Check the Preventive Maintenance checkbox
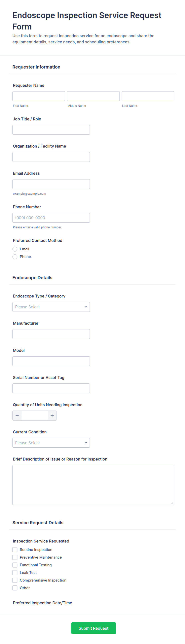 [x=15, y=557]
